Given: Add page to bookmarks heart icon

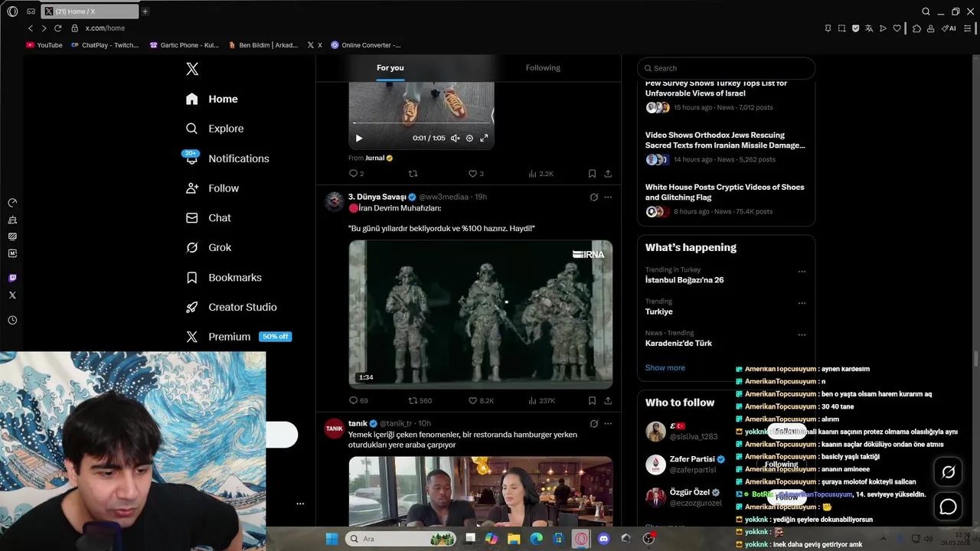Looking at the screenshot, I should (897, 28).
